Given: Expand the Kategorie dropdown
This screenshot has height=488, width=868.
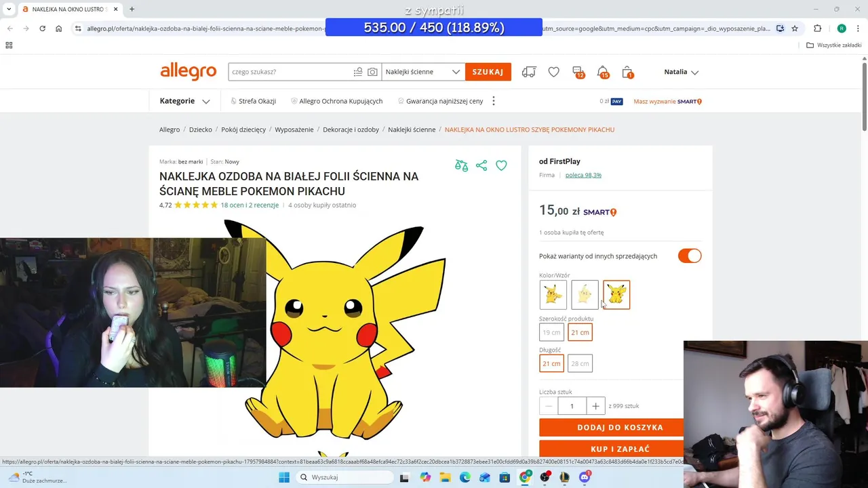Looking at the screenshot, I should (x=184, y=101).
